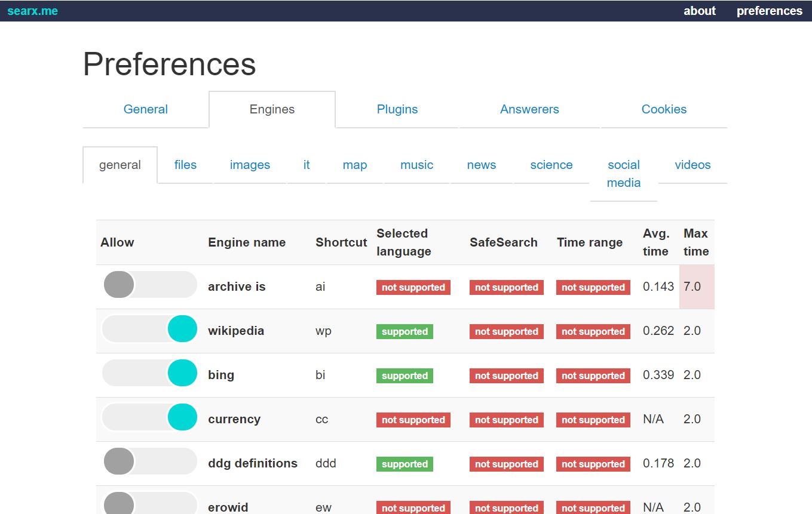This screenshot has width=812, height=514.
Task: Select the social media category tab
Action: pyautogui.click(x=623, y=174)
